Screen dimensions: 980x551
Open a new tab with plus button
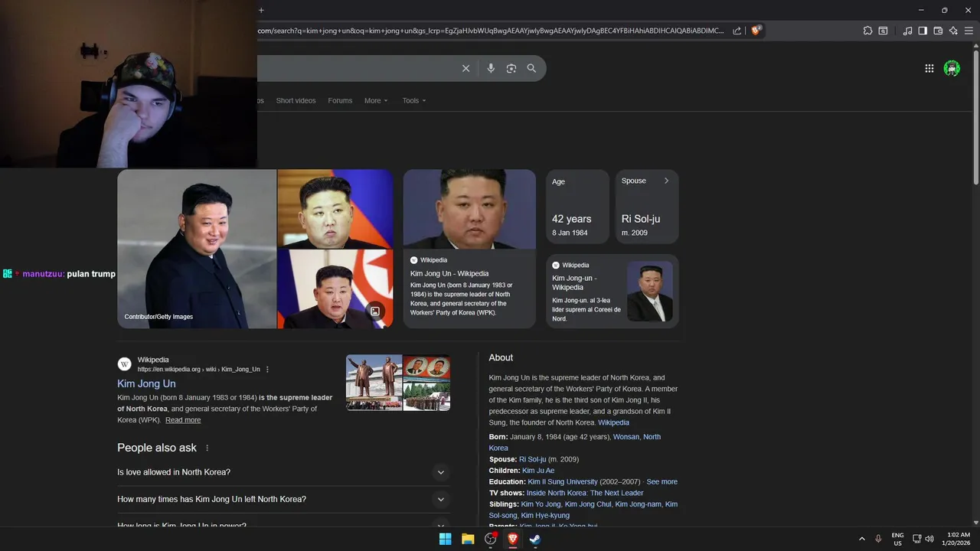261,10
